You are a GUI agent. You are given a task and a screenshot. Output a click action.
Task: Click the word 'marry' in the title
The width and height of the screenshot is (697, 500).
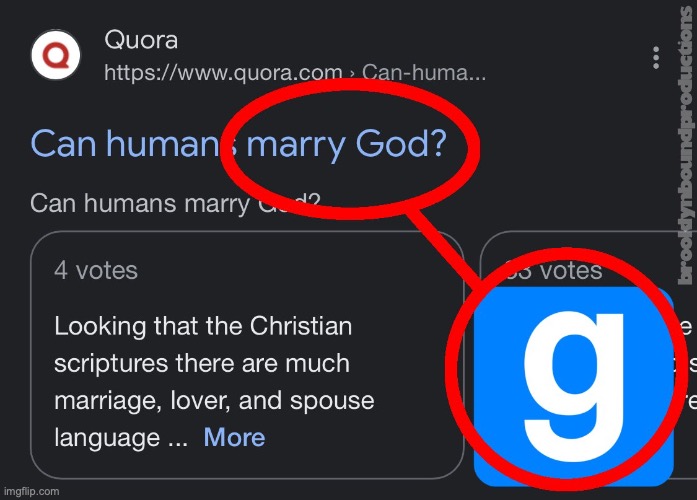click(295, 144)
